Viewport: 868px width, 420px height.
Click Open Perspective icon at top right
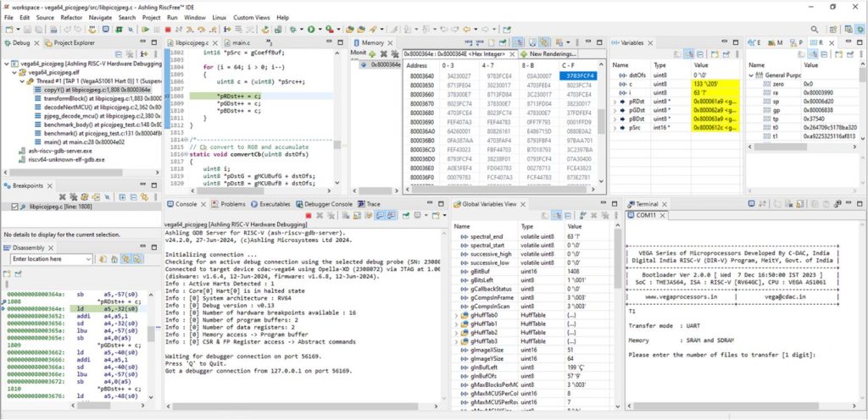(835, 29)
